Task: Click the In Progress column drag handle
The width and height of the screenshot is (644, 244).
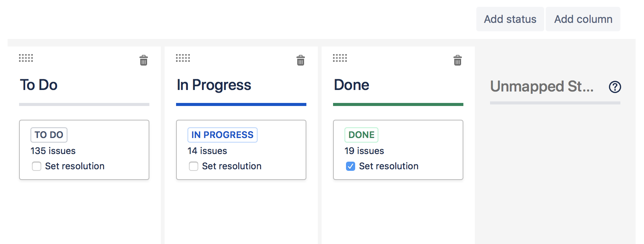Action: [x=183, y=58]
